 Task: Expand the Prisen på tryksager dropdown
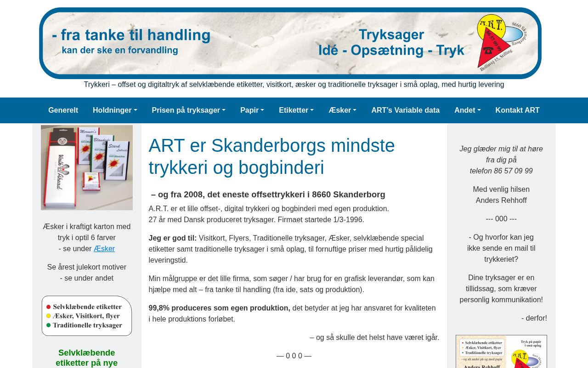[x=189, y=110]
